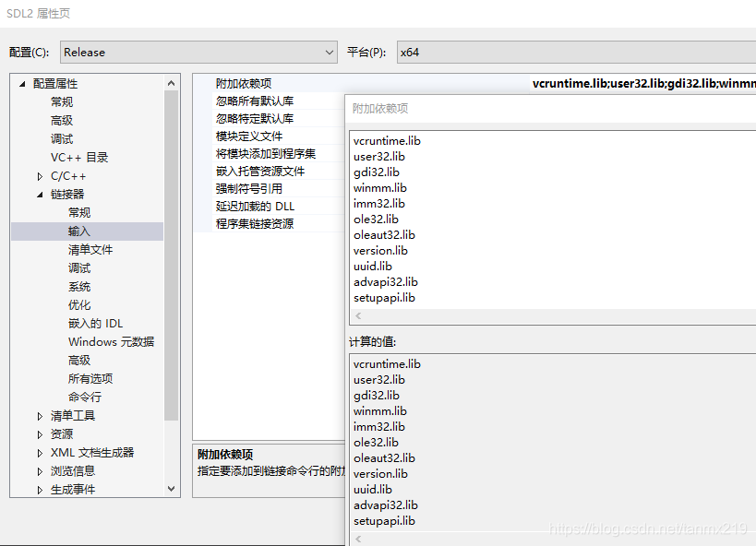Select the 清单文件 linker page
Screen dimensions: 756x546
coord(90,250)
